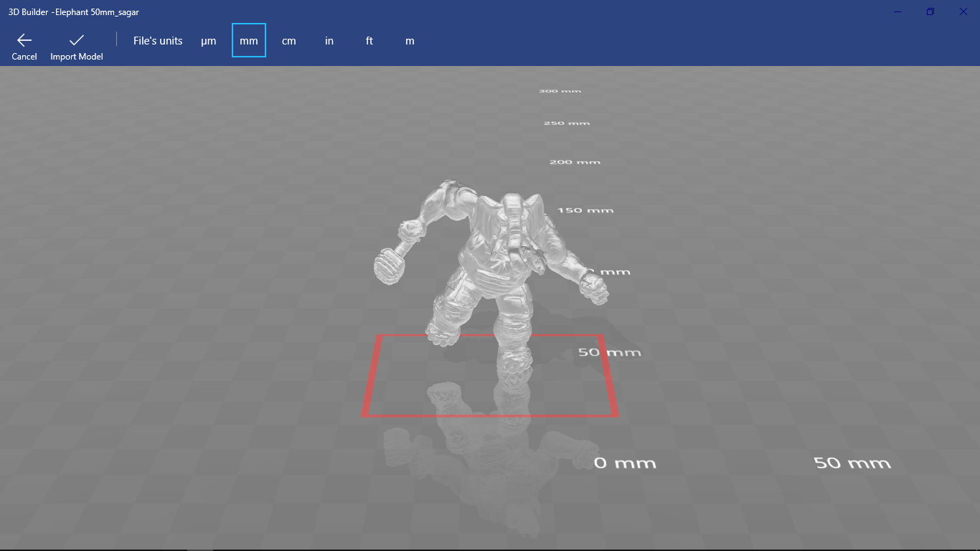This screenshot has height=551, width=980.
Task: Click the Import Model checkmark icon
Action: click(x=76, y=40)
